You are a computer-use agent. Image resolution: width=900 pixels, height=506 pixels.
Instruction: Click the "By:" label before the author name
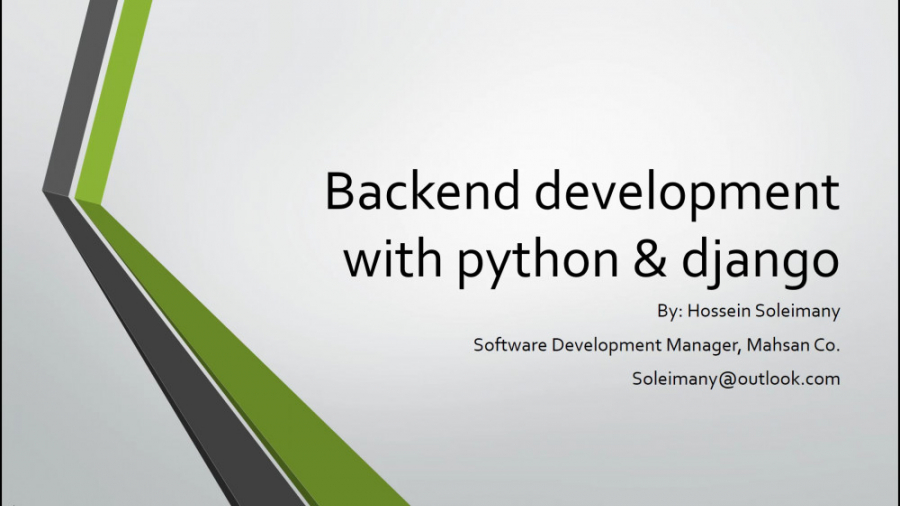tap(669, 311)
